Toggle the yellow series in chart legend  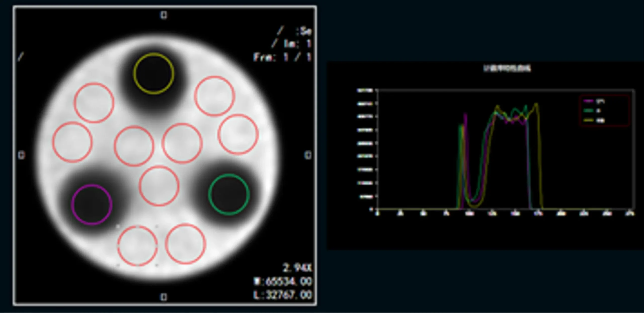tap(600, 120)
